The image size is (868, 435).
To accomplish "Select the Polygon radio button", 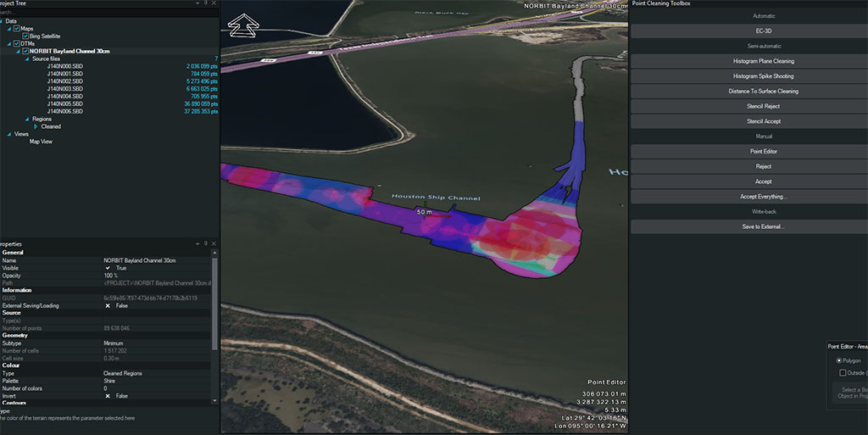I will click(x=839, y=360).
